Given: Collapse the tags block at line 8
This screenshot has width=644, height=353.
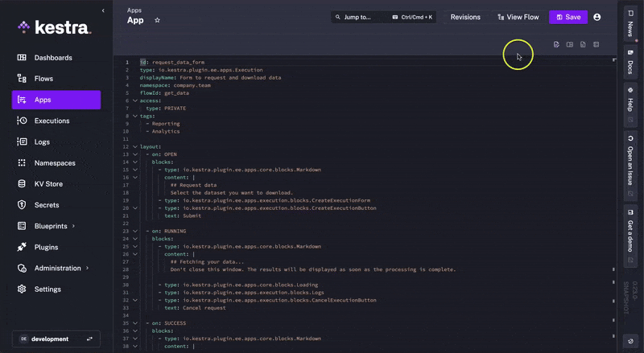Looking at the screenshot, I should tap(135, 116).
